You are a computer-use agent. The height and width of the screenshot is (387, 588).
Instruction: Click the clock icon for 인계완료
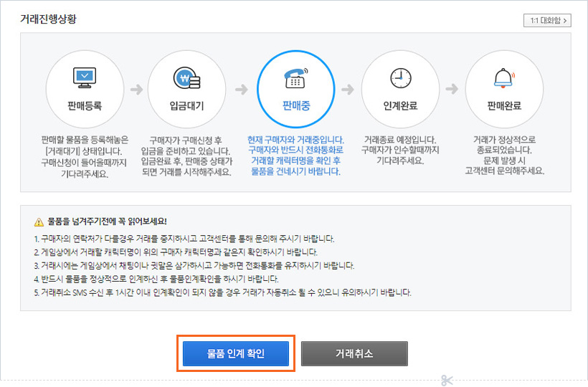(x=400, y=77)
